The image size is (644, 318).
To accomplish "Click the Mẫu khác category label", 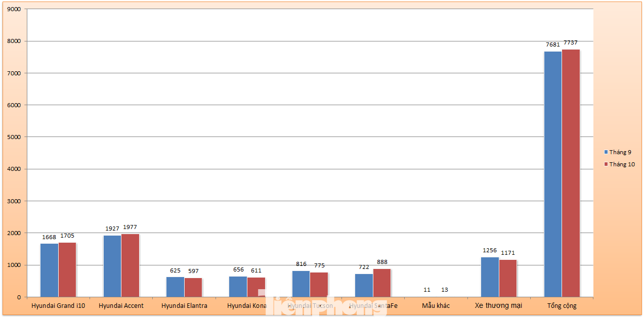I will [x=436, y=306].
